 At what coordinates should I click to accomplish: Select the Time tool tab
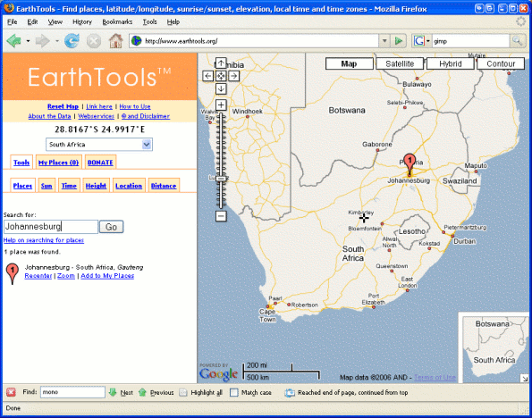(x=69, y=186)
